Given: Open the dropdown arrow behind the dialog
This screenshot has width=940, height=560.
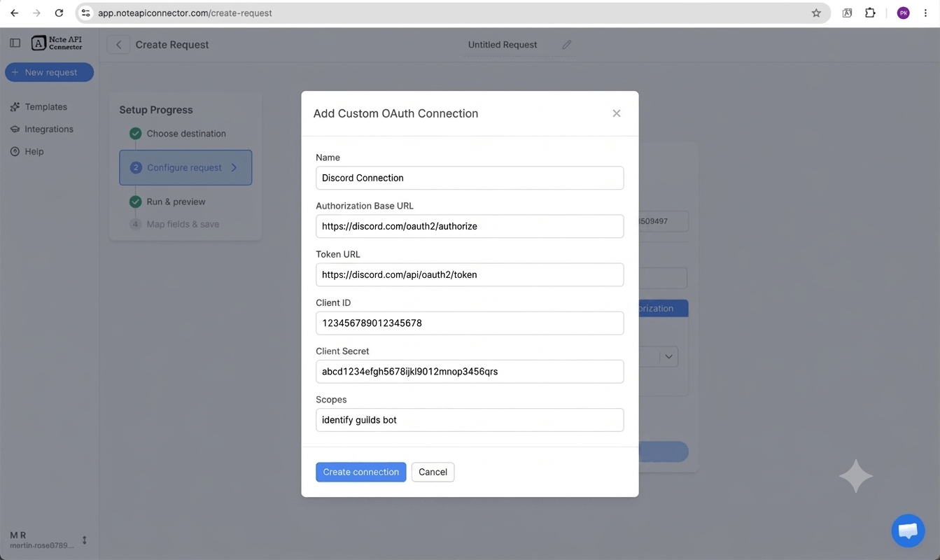Looking at the screenshot, I should (x=668, y=356).
